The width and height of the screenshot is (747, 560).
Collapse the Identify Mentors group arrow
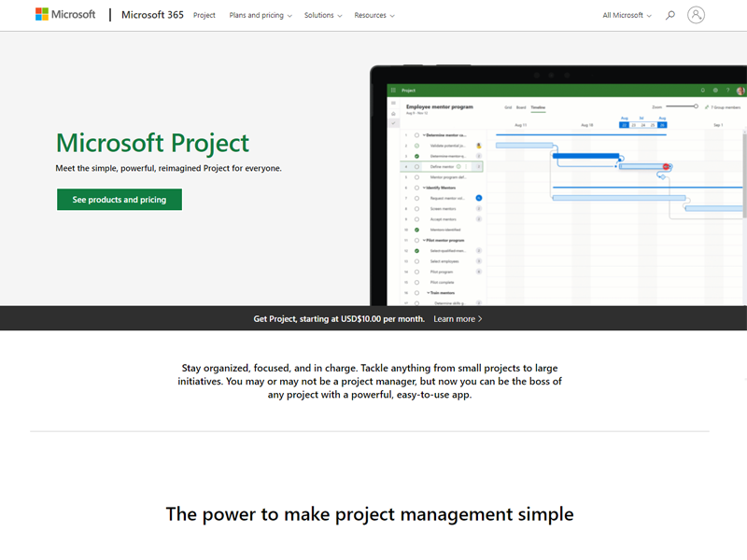424,188
